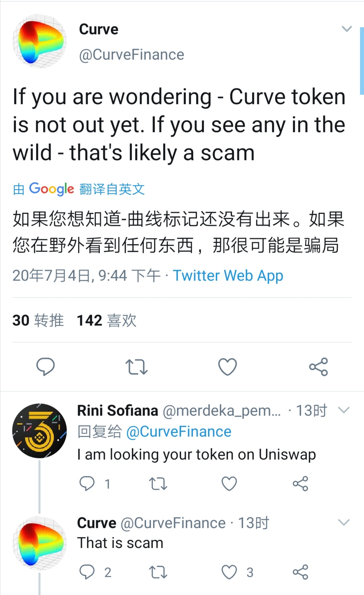The height and width of the screenshot is (595, 364).
Task: Open the dropdown arrow on the main tweet
Action: (346, 29)
